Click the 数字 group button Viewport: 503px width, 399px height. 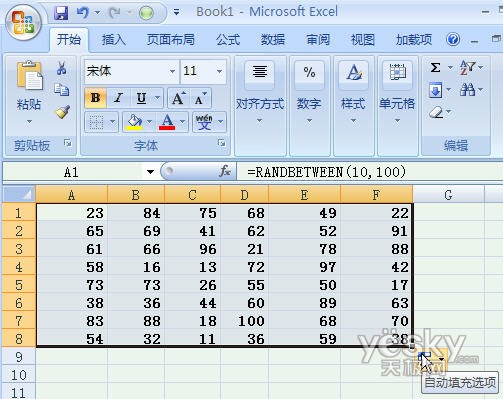tap(309, 104)
